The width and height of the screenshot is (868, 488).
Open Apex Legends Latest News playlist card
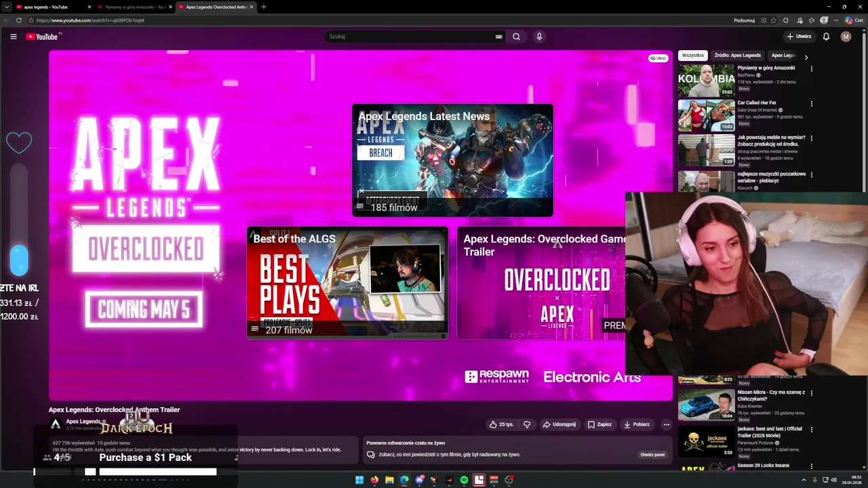[452, 161]
